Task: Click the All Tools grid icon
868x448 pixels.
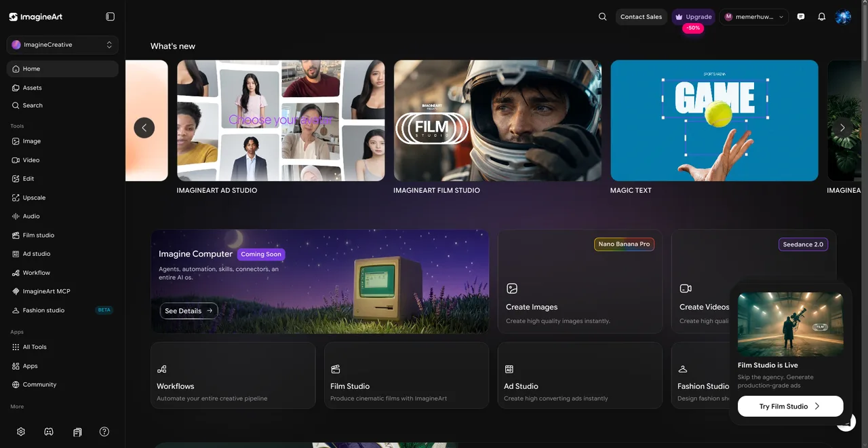Action: (16, 347)
